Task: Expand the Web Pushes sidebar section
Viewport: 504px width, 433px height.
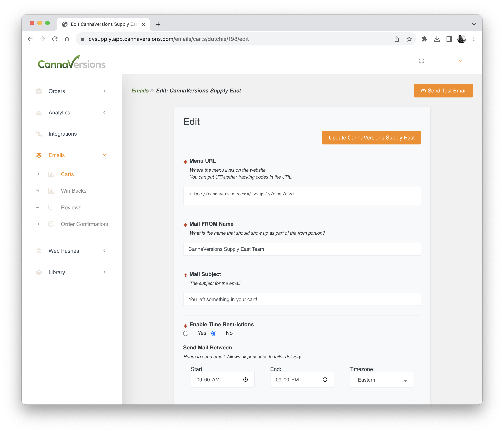Action: pyautogui.click(x=105, y=251)
